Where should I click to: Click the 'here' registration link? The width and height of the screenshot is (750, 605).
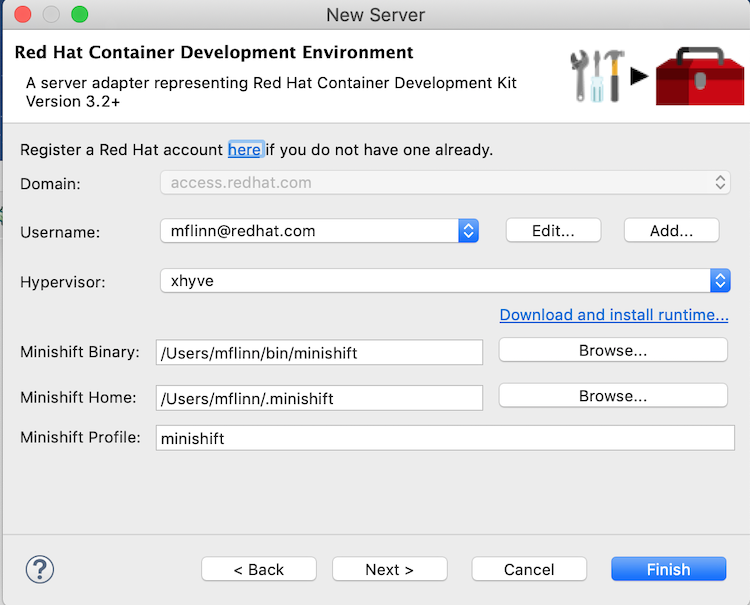(x=244, y=150)
